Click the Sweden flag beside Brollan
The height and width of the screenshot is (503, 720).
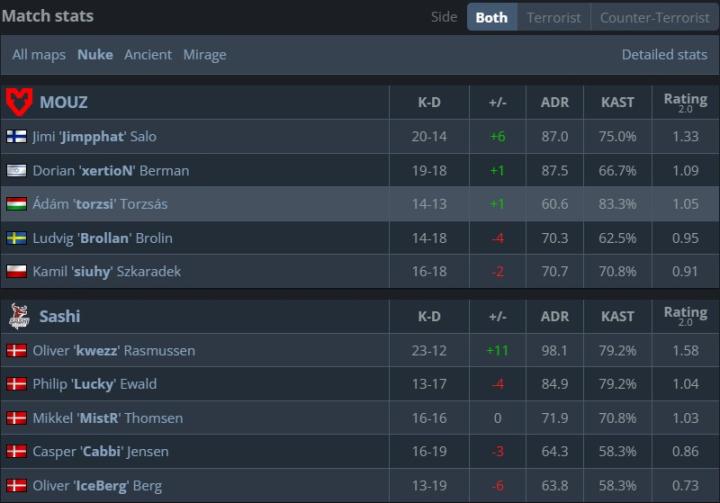[17, 238]
